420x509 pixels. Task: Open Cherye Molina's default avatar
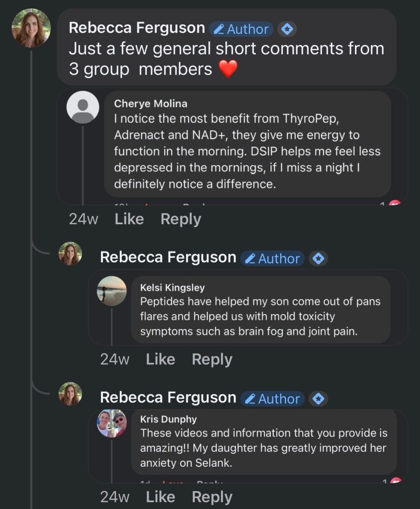pos(83,107)
